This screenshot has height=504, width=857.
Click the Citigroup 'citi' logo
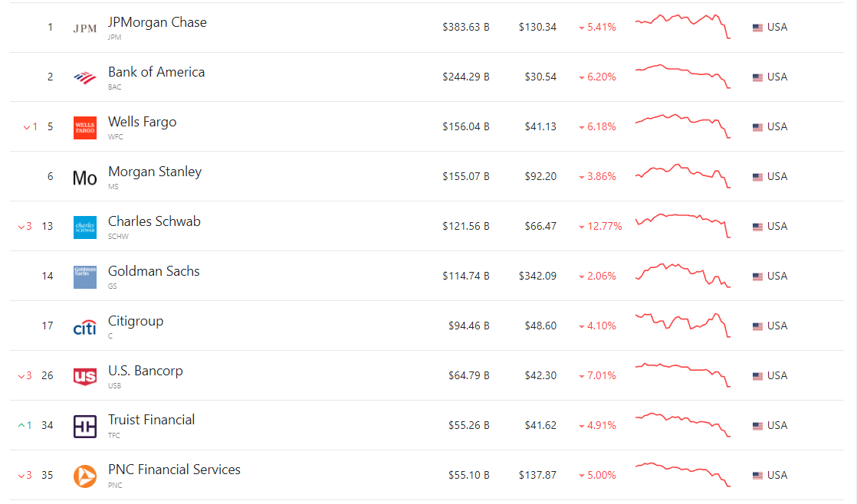point(84,326)
